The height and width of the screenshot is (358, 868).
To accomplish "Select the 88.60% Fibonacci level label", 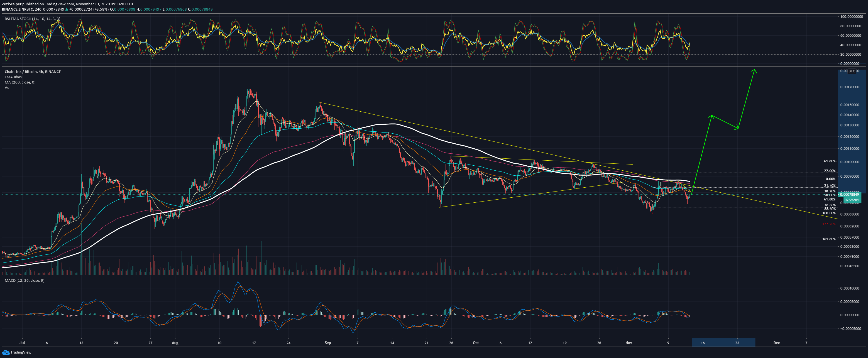I will [830, 209].
